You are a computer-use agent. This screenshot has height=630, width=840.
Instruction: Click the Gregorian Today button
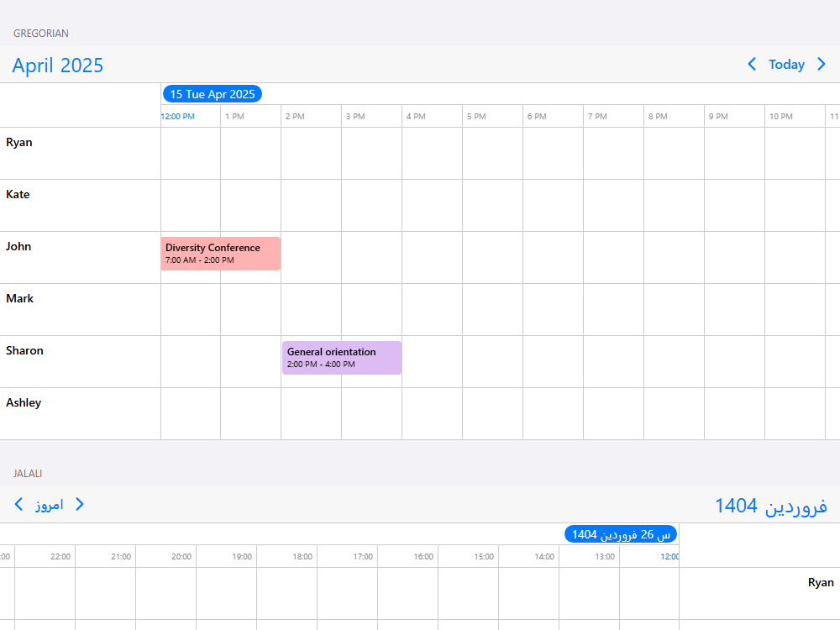(786, 65)
